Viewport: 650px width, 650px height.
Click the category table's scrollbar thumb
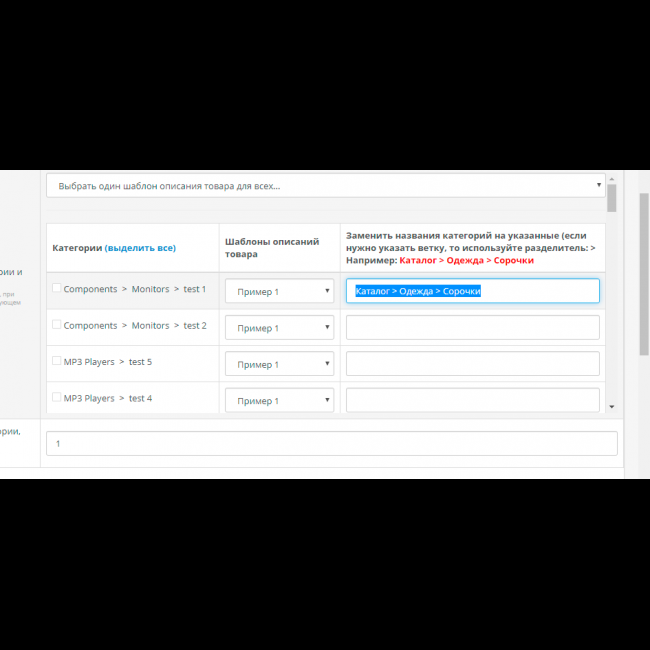(612, 198)
